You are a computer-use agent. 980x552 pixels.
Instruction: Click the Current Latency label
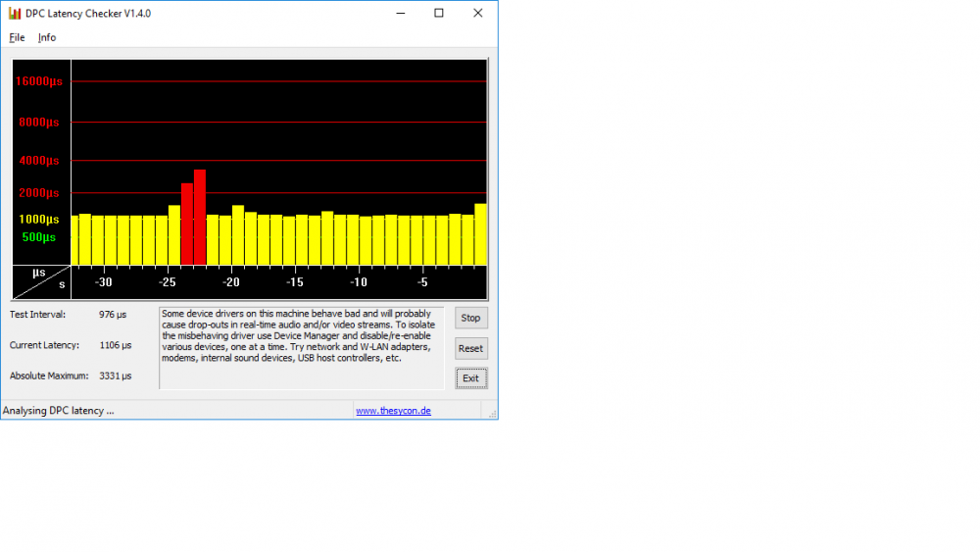click(44, 345)
